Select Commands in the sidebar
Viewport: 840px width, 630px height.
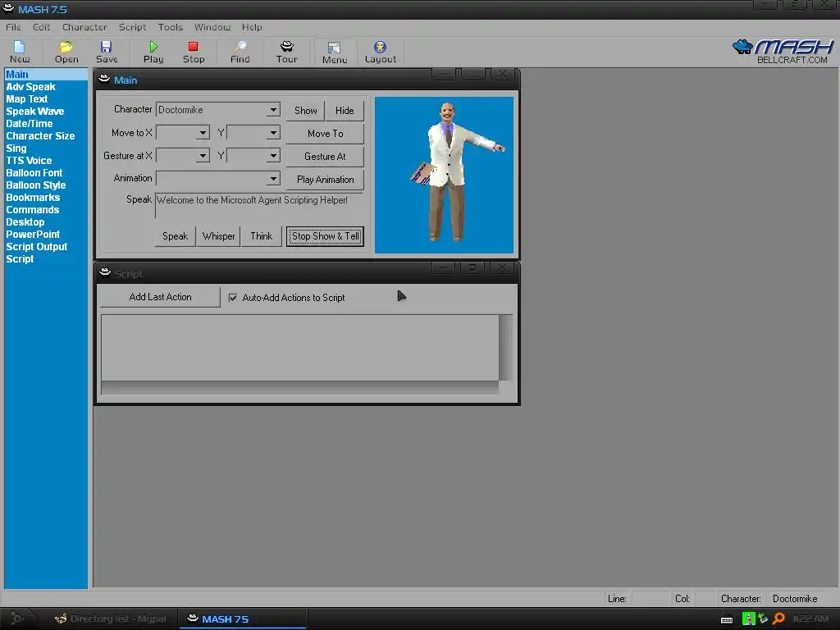33,210
